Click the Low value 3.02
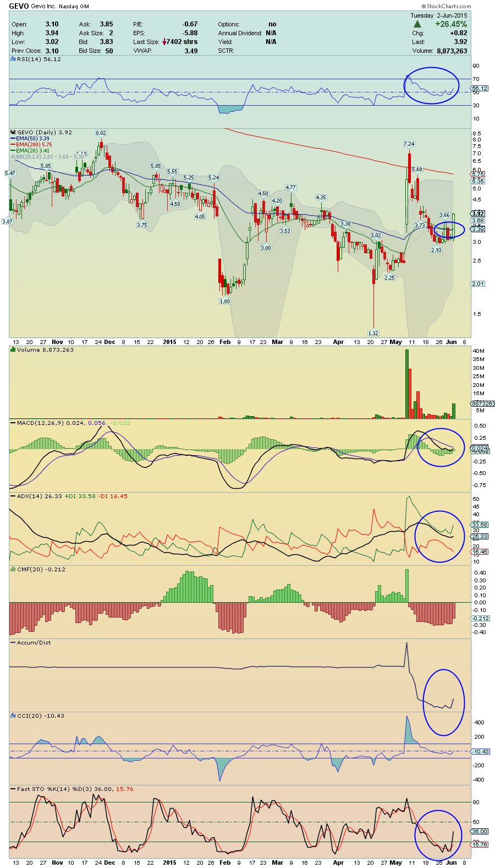Screen dimensions: 495x868 [x=52, y=42]
